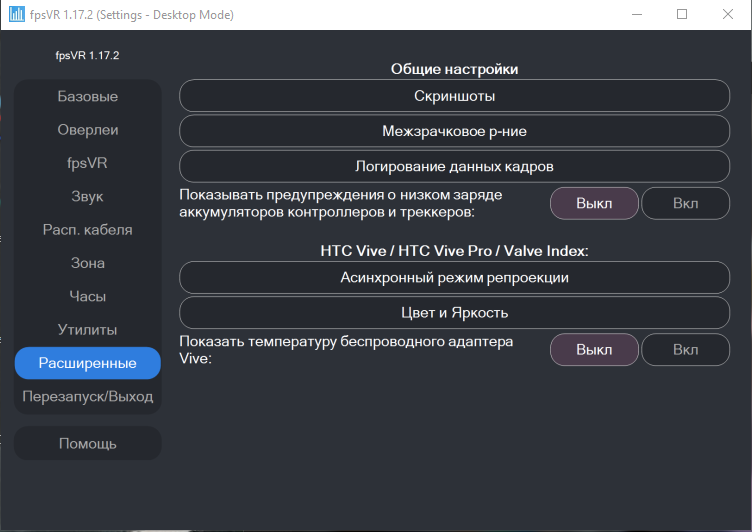Select the Зона sidebar item
This screenshot has height=532, width=752.
click(x=88, y=263)
